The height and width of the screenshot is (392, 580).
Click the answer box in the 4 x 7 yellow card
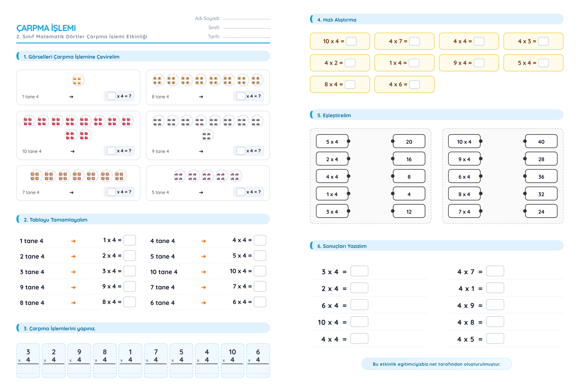click(414, 41)
